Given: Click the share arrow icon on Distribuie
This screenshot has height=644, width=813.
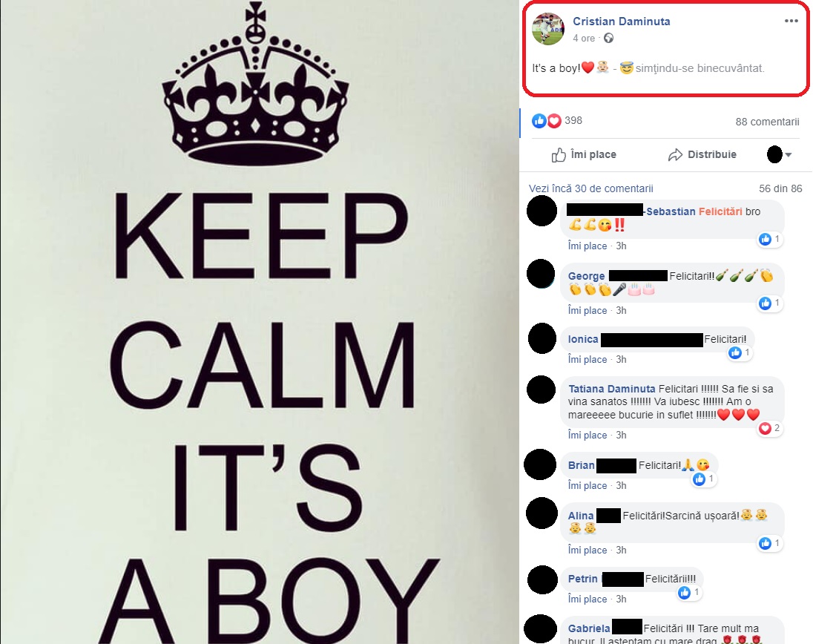Looking at the screenshot, I should pyautogui.click(x=675, y=154).
